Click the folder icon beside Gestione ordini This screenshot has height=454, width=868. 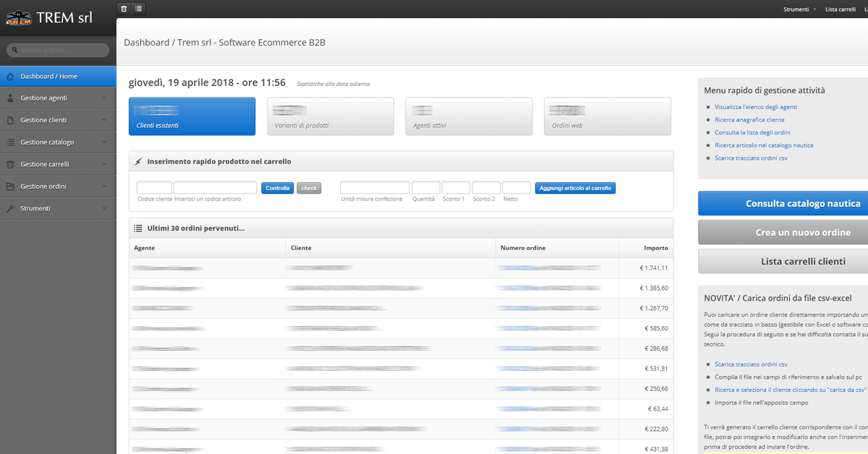point(10,187)
